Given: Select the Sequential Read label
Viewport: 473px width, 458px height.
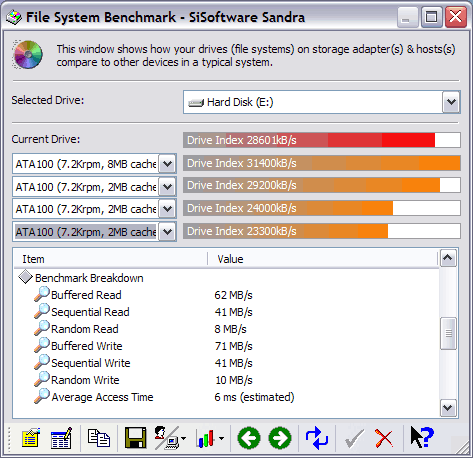Looking at the screenshot, I should (90, 312).
